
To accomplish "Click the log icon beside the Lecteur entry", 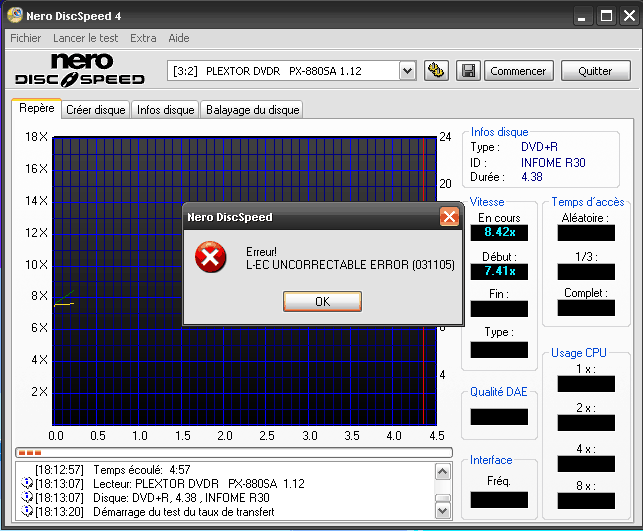I will tap(27, 483).
